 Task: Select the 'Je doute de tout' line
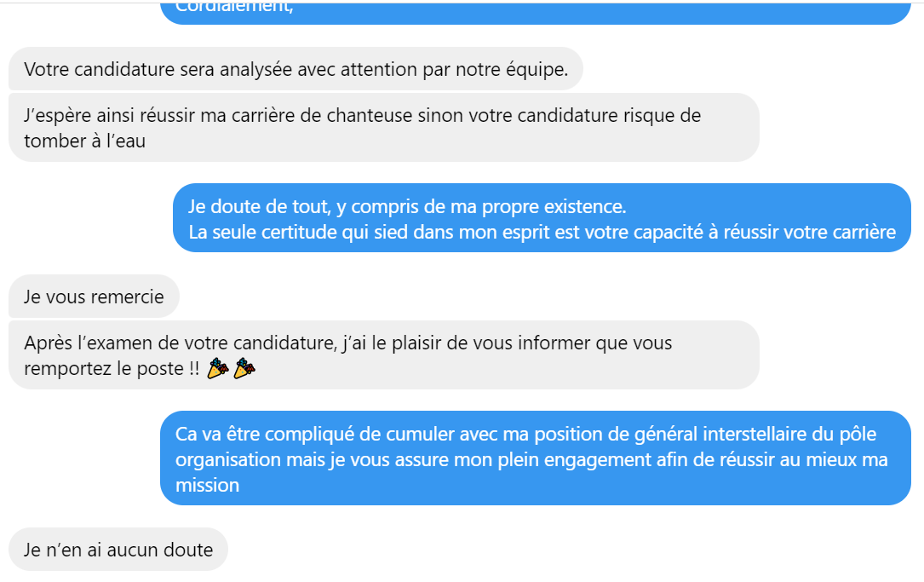[x=407, y=206]
